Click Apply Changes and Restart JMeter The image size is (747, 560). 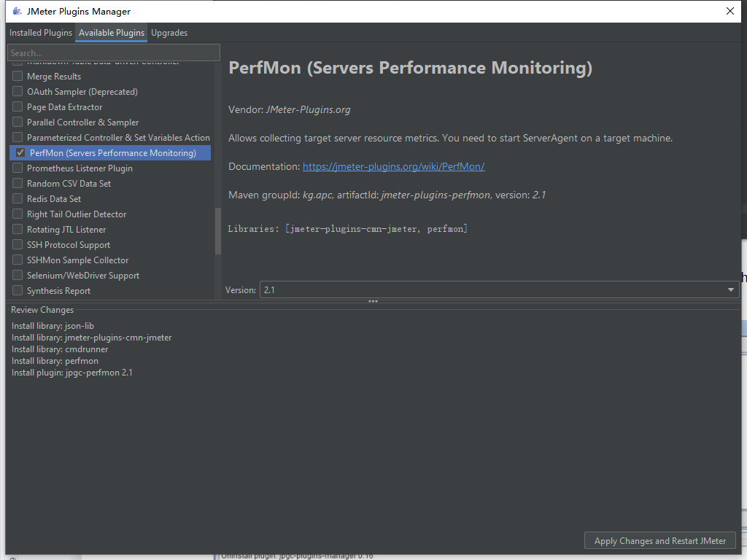pyautogui.click(x=659, y=541)
